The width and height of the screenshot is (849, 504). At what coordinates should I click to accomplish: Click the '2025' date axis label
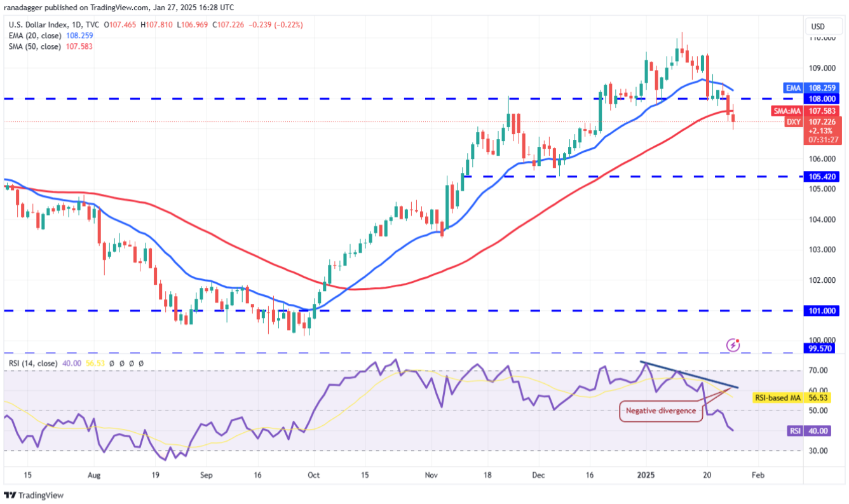point(646,475)
